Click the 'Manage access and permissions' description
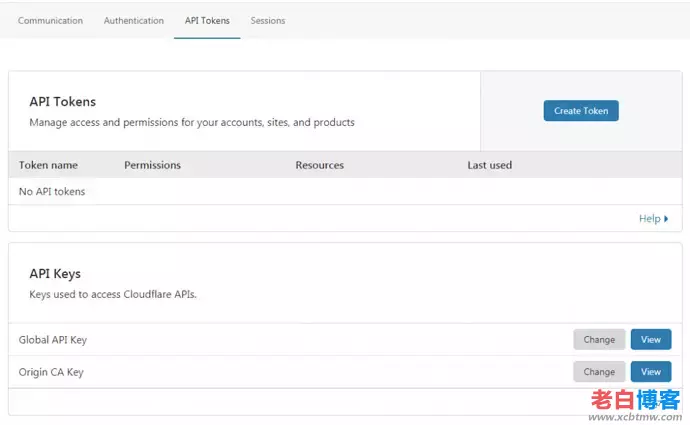Screen dimensions: 690x425 (x=192, y=122)
